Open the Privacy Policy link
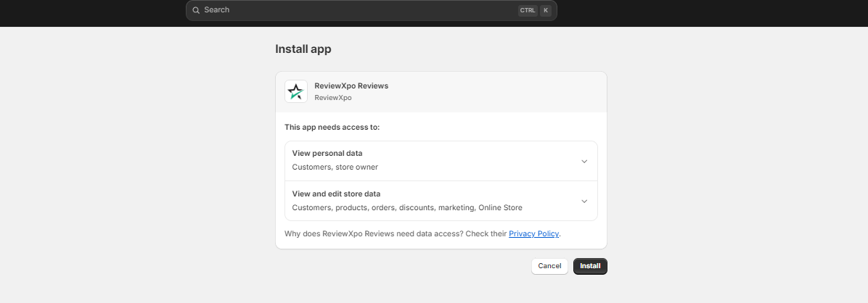Screen dimensions: 868x303 [533, 233]
